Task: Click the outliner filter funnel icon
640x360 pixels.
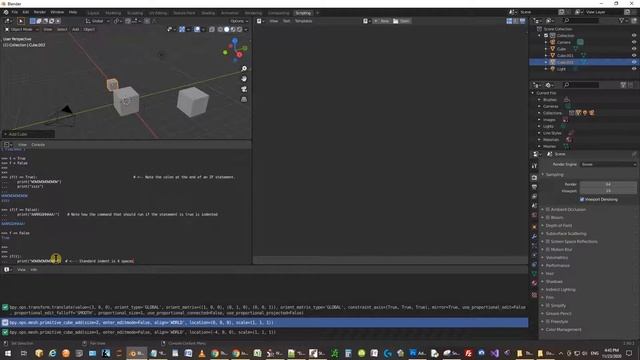Action: pos(622,20)
